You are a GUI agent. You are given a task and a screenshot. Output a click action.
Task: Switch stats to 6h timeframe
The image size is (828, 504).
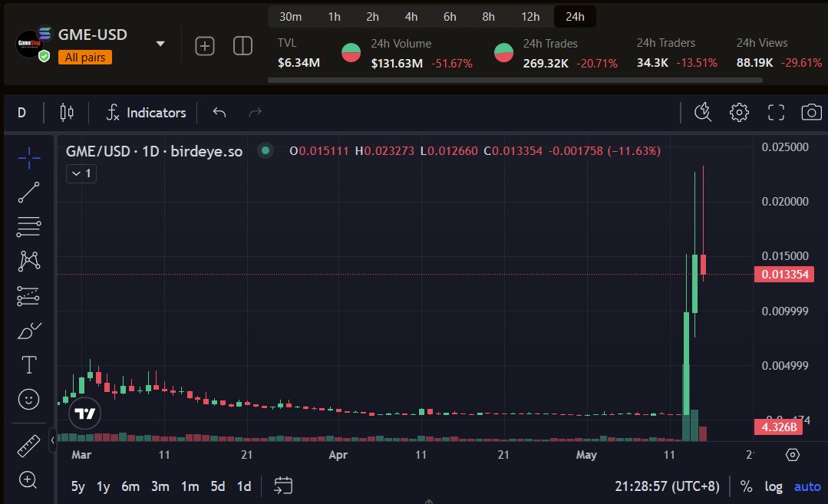[x=450, y=17]
